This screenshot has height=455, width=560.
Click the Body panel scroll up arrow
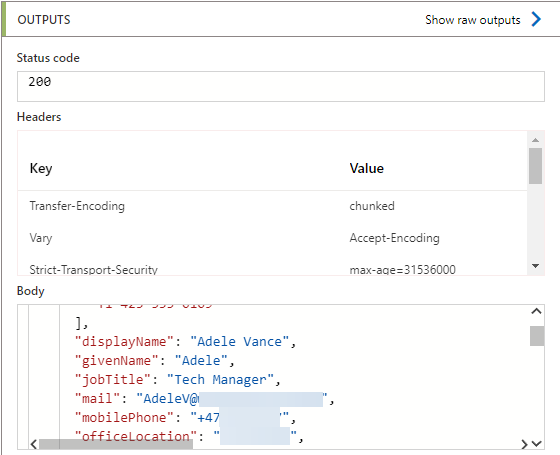click(x=536, y=311)
